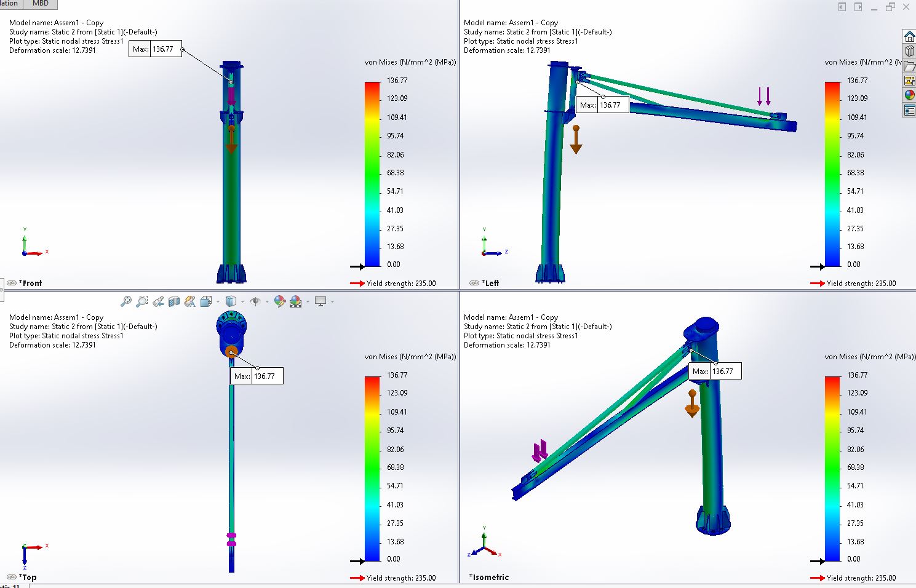Click the View Orientation cube icon
The width and height of the screenshot is (916, 588).
tap(206, 301)
